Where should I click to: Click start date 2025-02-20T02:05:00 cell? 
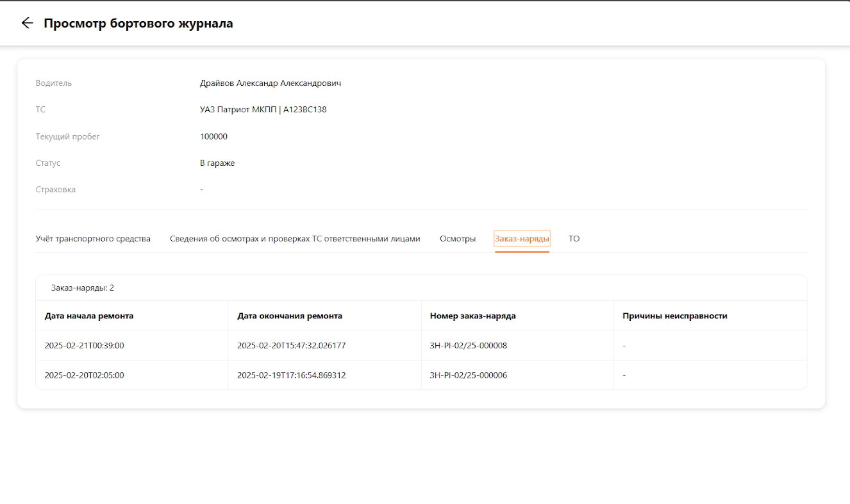click(x=84, y=375)
